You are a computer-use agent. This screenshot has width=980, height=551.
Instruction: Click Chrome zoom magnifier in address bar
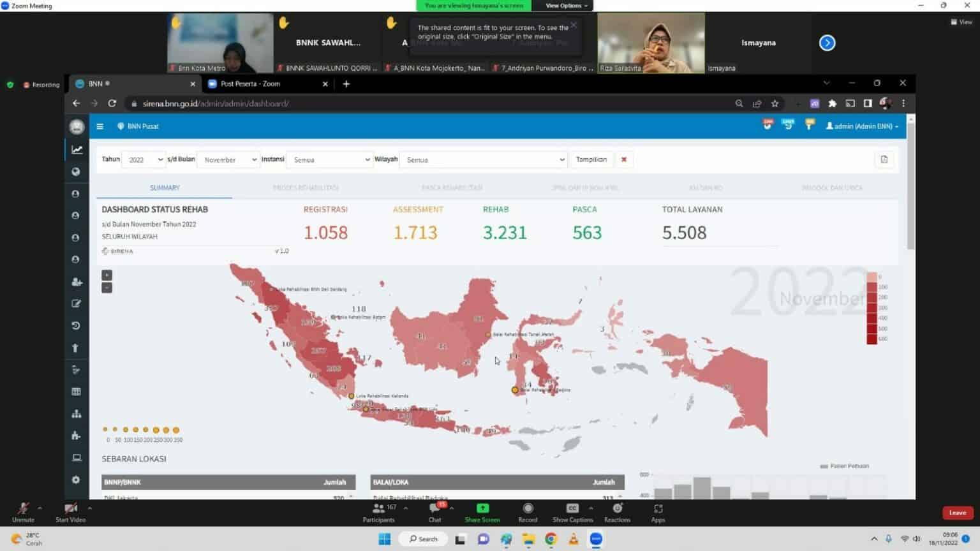click(739, 103)
